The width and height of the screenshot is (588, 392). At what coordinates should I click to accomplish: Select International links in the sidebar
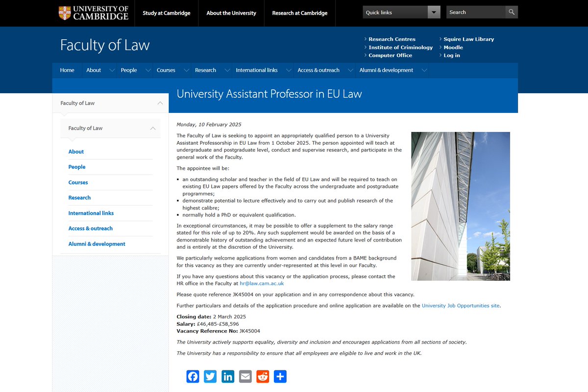pyautogui.click(x=91, y=213)
